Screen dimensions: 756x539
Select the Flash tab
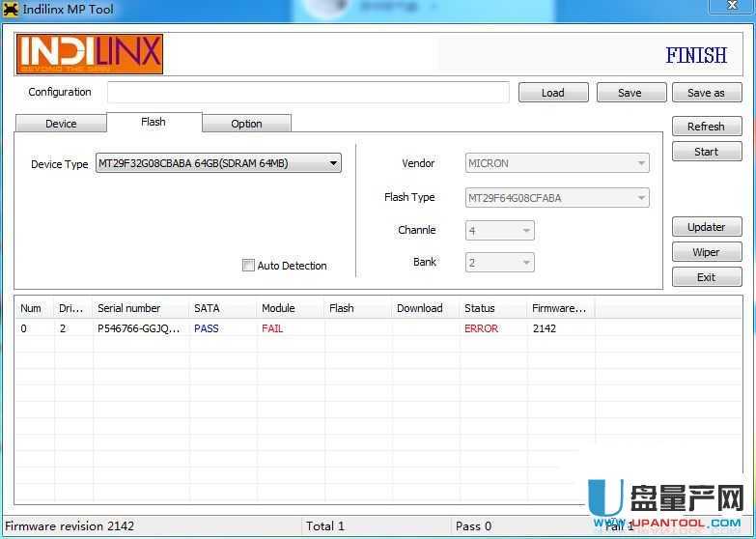click(x=154, y=122)
